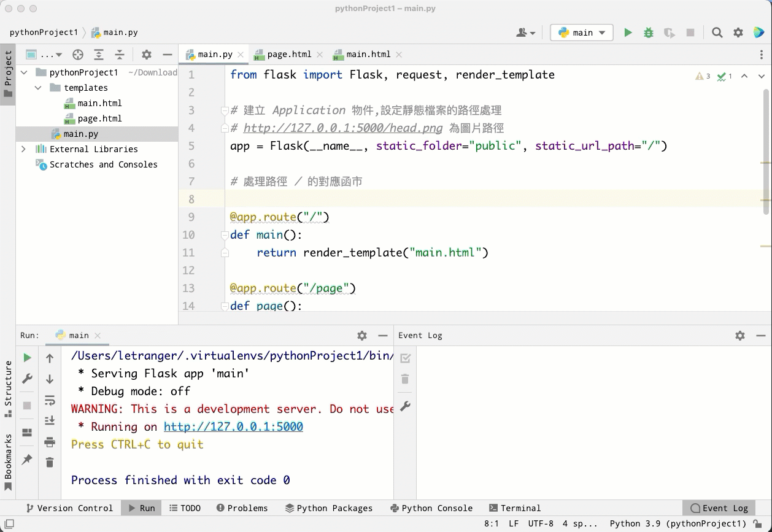Expand External Libraries node

(24, 149)
